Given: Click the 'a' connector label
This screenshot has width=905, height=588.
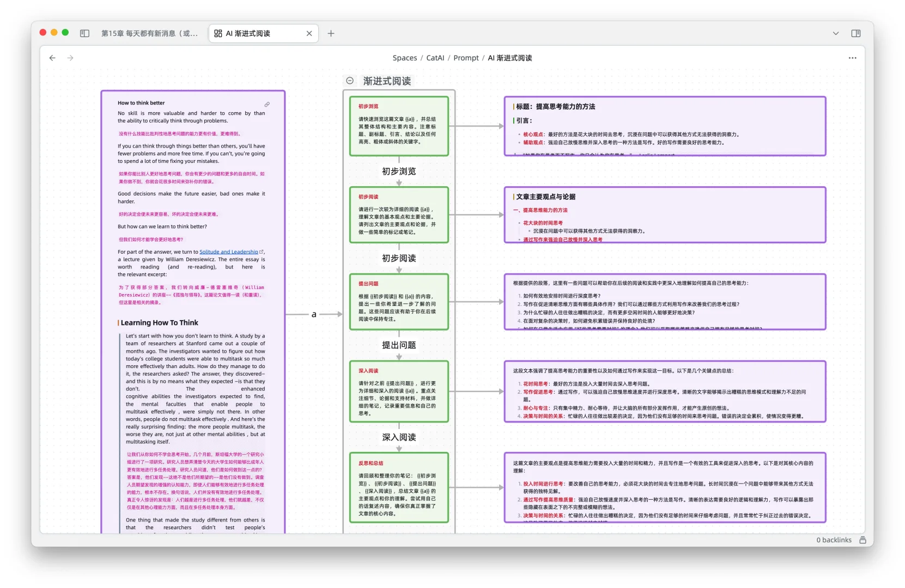Looking at the screenshot, I should [314, 314].
